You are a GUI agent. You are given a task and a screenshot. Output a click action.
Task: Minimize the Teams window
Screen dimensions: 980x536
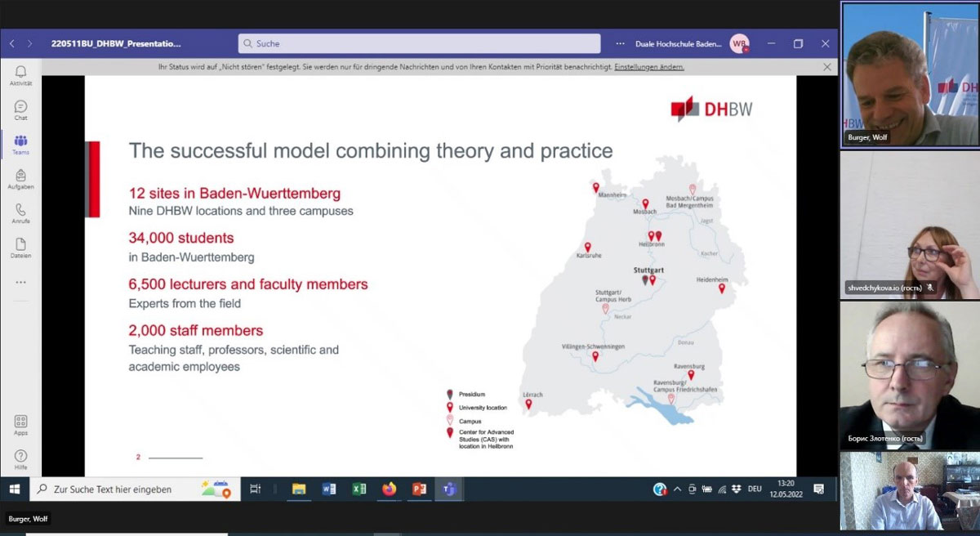coord(772,43)
